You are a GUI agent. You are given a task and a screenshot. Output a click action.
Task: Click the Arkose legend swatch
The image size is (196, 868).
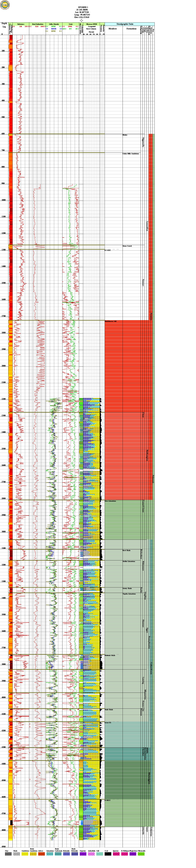(42, 854)
